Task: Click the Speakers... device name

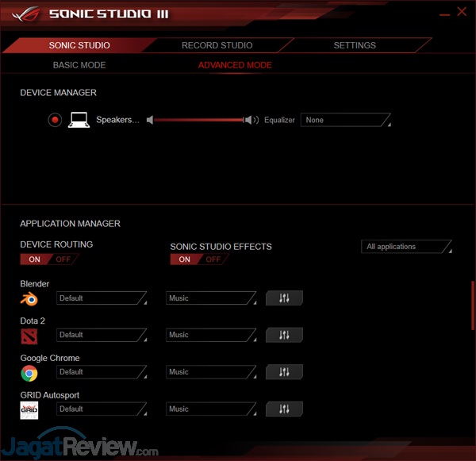Action: pyautogui.click(x=117, y=120)
